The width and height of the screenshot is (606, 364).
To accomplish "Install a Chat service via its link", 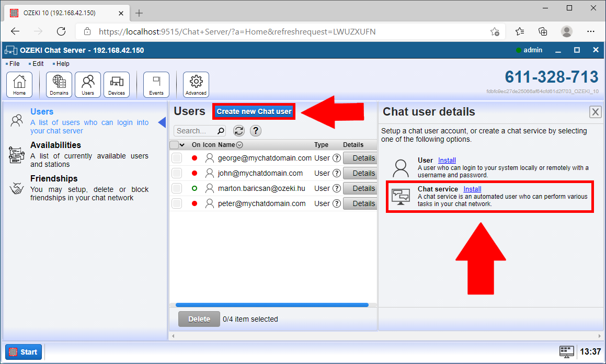I will 472,189.
